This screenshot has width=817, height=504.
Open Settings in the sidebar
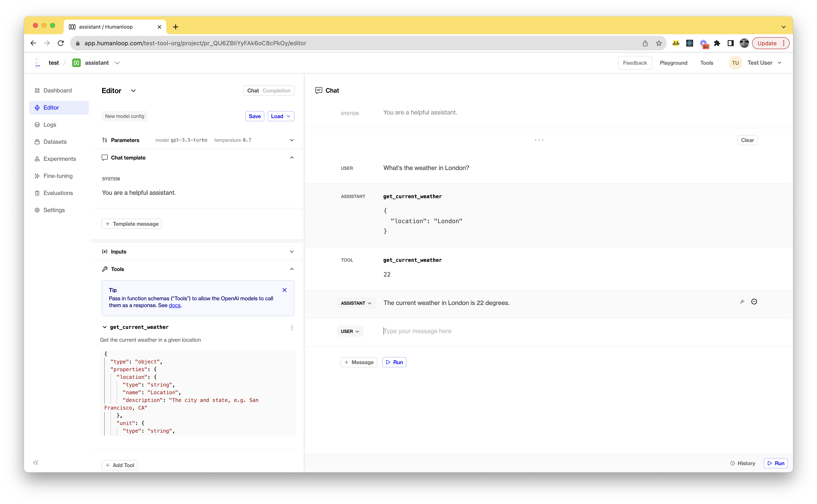(54, 210)
